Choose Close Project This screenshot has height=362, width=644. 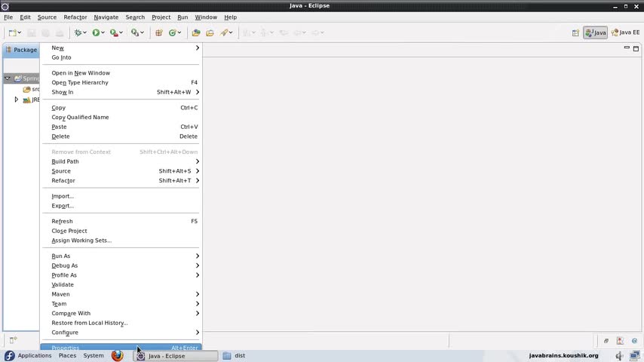click(121, 231)
